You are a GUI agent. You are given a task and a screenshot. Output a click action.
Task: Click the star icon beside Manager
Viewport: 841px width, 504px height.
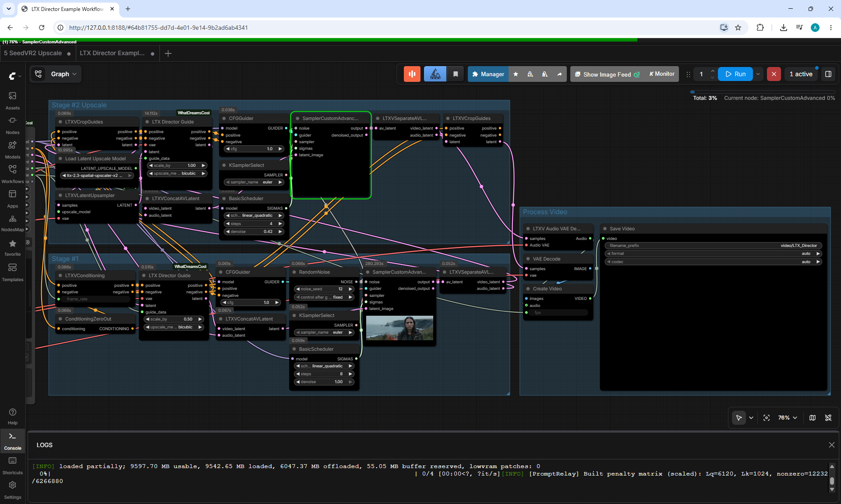tap(516, 74)
